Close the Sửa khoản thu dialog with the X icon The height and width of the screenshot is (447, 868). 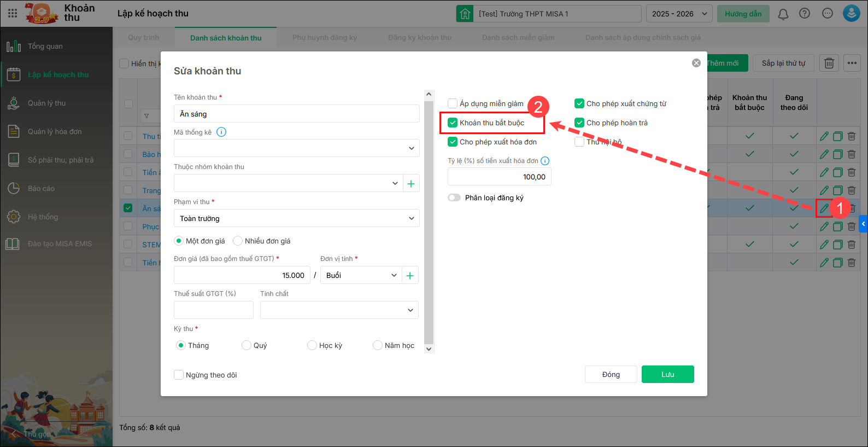(696, 63)
